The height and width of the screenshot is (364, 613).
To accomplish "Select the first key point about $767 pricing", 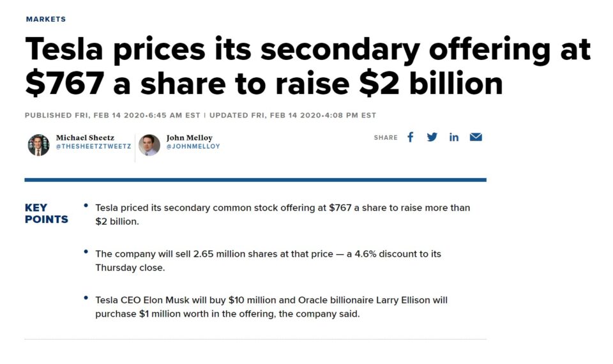I will click(x=282, y=214).
